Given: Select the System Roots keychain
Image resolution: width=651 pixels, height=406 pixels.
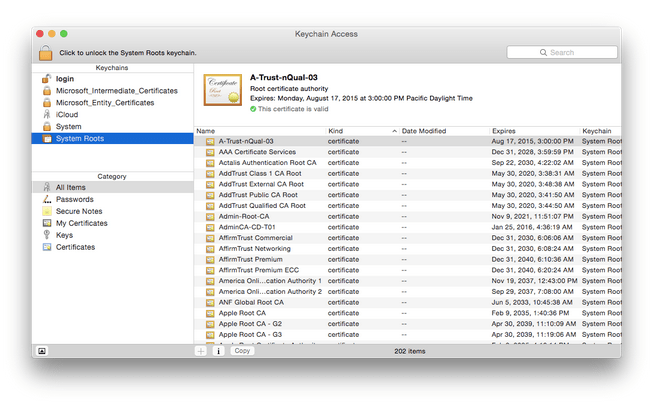Looking at the screenshot, I should 113,139.
